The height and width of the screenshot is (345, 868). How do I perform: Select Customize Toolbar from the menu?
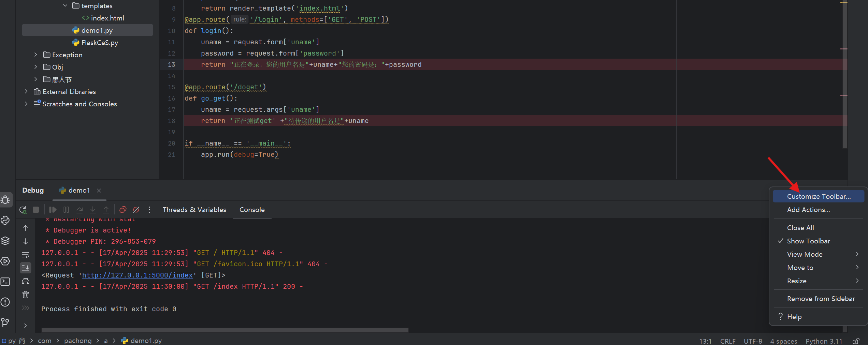[x=818, y=196]
